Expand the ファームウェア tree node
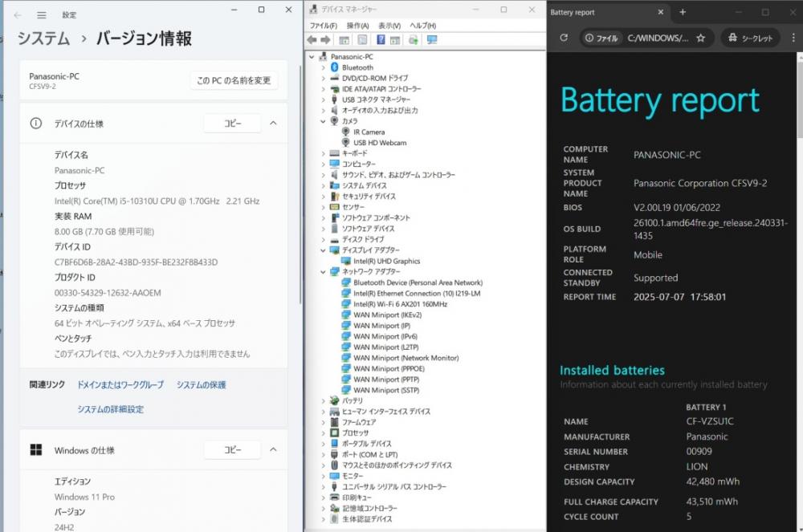 tap(323, 422)
